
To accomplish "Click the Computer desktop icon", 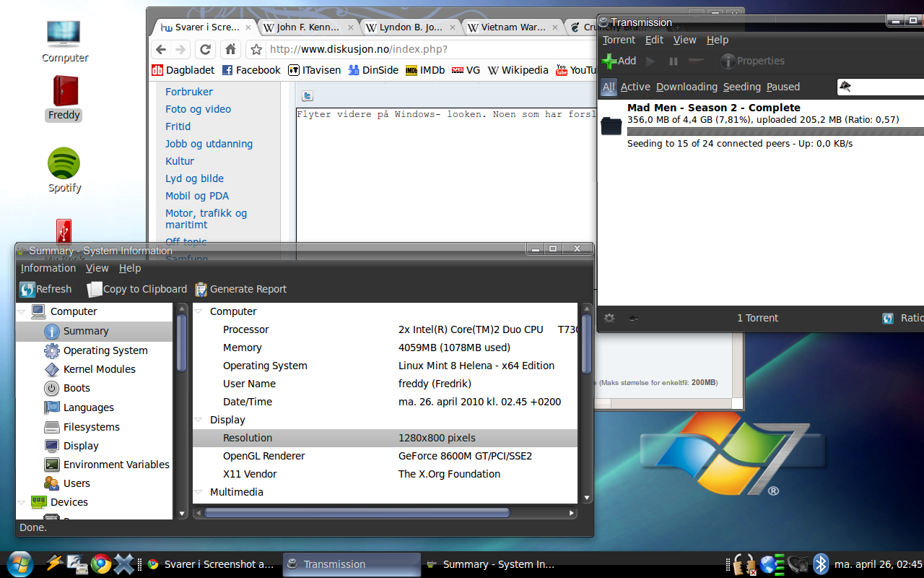I will (64, 41).
